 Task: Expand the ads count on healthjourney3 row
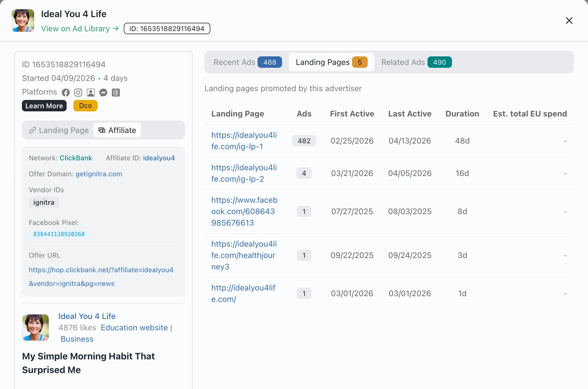coord(304,255)
